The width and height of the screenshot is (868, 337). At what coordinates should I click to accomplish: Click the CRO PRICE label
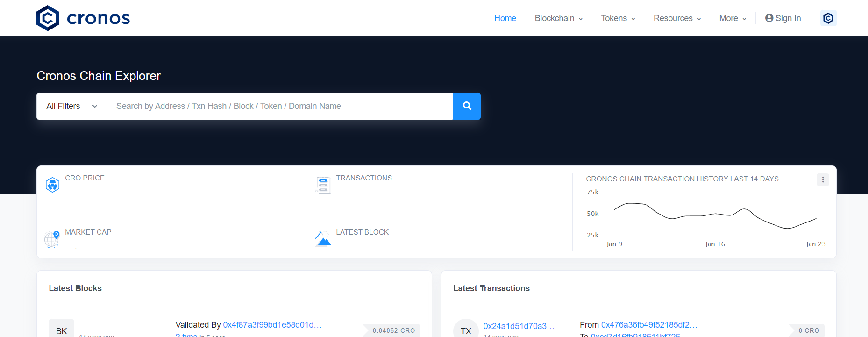[x=85, y=178]
